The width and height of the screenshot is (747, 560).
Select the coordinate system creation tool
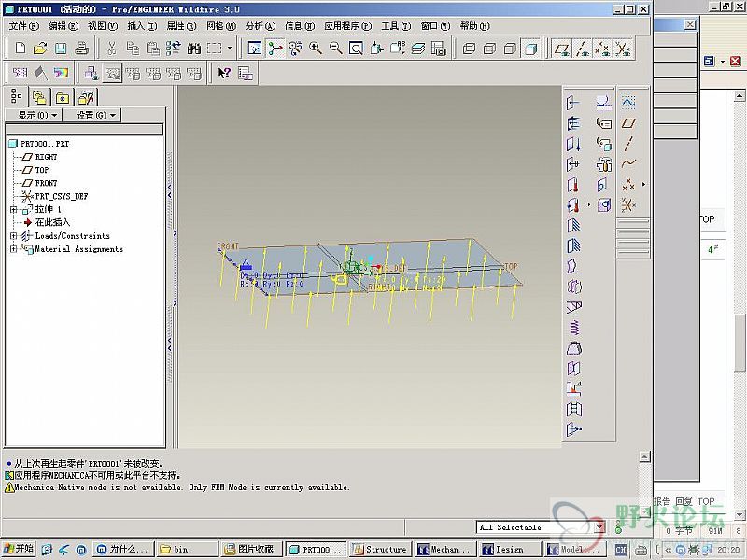pos(628,205)
